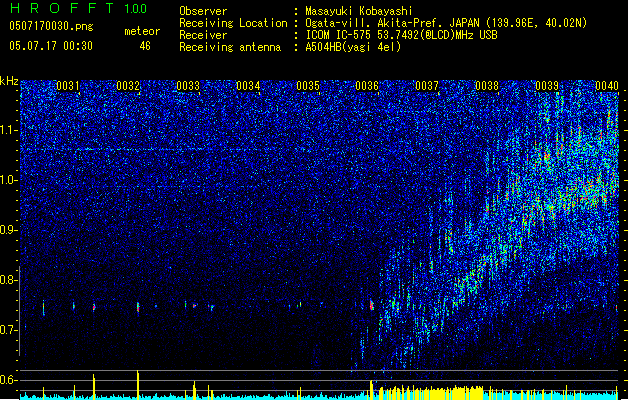Select Ogata-vill. Akita-Pref. JAPAN location text
The image size is (629, 400).
[x=446, y=23]
